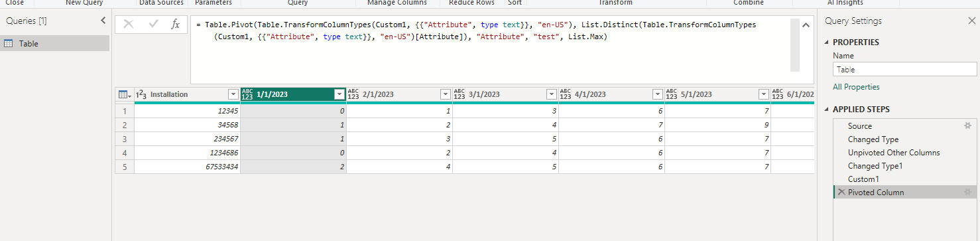Image resolution: width=980 pixels, height=241 pixels.
Task: Select the 3/1/2023 column header
Action: 505,94
